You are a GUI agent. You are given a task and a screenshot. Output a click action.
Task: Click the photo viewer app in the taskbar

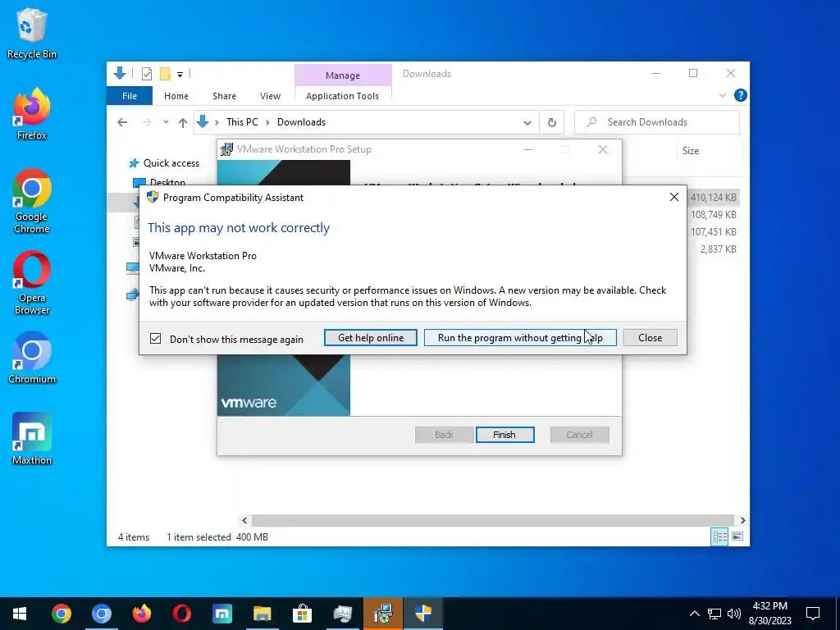[x=342, y=614]
